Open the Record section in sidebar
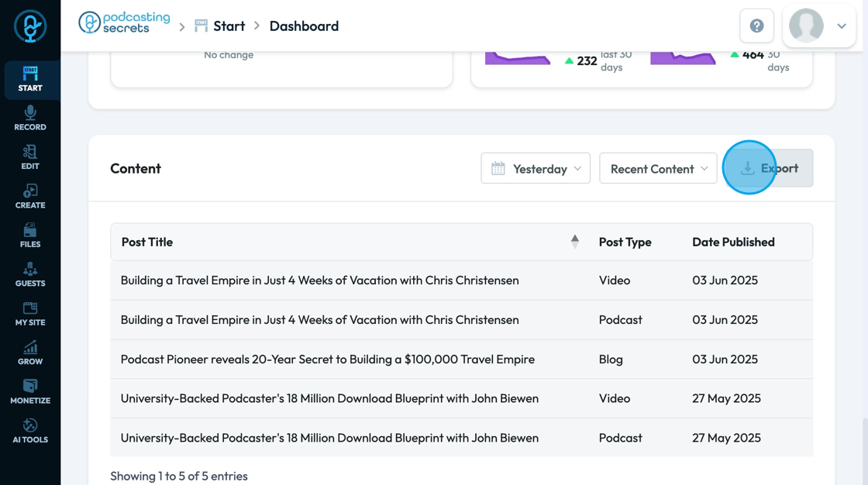This screenshot has width=868, height=485. (30, 119)
